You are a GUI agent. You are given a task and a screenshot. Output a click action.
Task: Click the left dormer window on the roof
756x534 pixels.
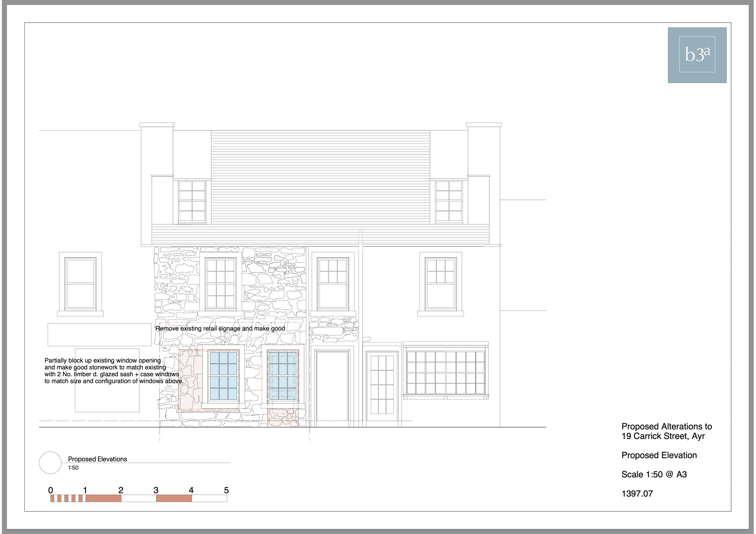pyautogui.click(x=192, y=201)
